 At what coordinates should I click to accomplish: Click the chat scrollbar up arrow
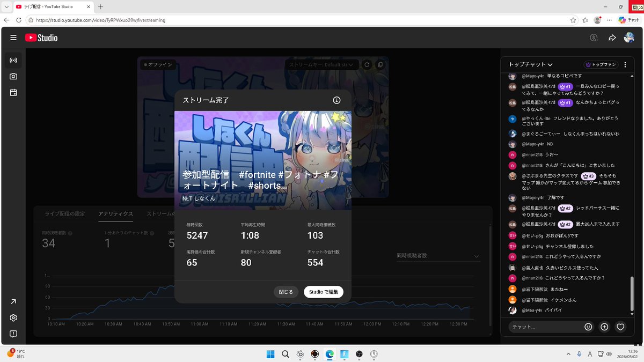[631, 76]
